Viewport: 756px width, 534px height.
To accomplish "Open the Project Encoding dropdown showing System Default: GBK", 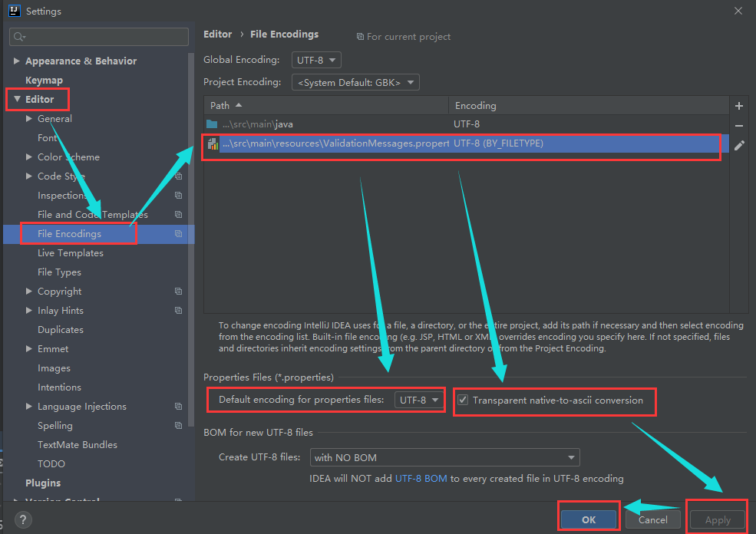I will click(355, 82).
